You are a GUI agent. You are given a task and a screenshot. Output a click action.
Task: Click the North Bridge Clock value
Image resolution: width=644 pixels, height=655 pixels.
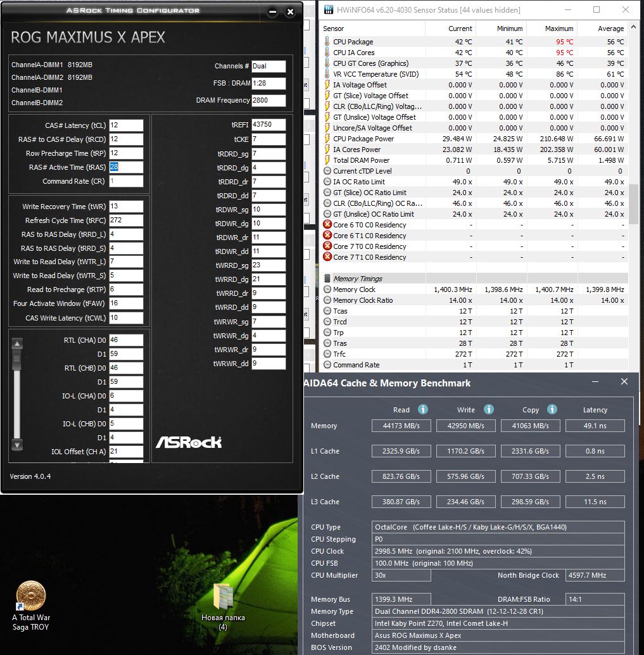point(595,575)
